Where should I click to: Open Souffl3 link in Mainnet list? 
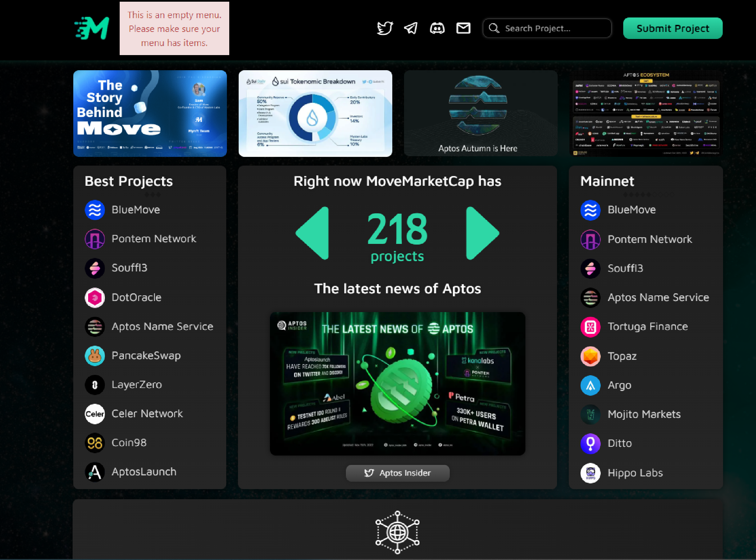point(625,268)
